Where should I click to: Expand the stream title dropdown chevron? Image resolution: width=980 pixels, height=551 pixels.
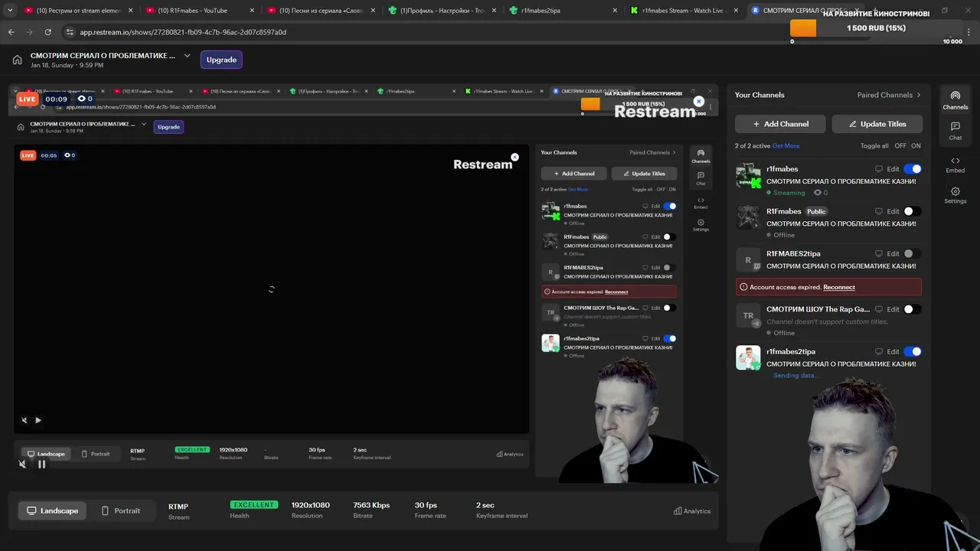click(187, 56)
